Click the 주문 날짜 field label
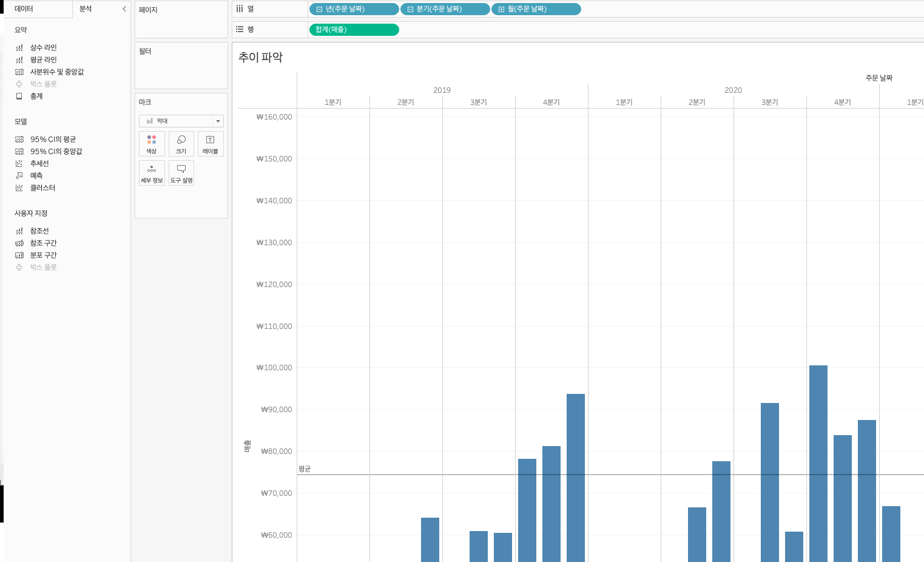924x562 pixels. pyautogui.click(x=879, y=78)
